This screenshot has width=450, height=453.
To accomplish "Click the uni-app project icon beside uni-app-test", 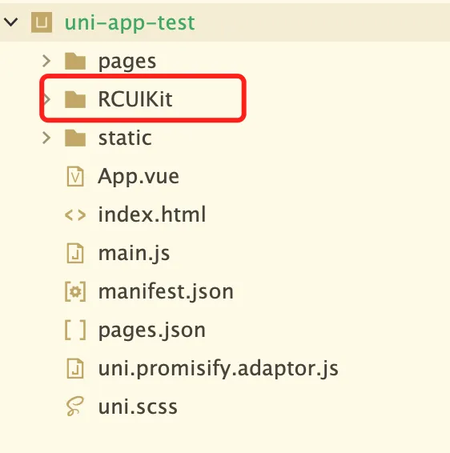I will 41,22.
